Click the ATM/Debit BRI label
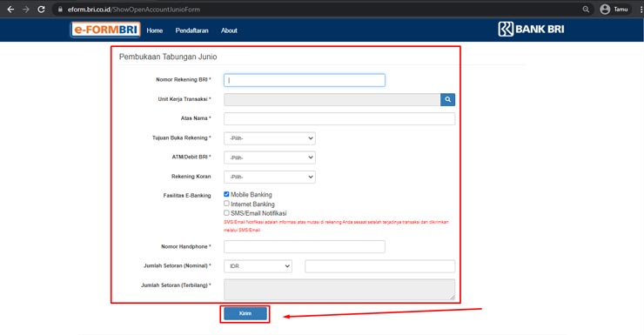Image resolution: width=644 pixels, height=335 pixels. point(191,157)
